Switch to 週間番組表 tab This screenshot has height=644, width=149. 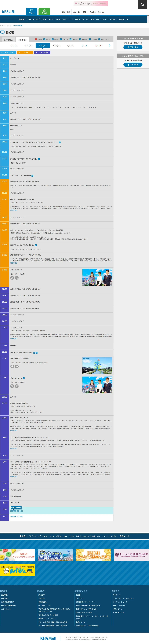click(x=8, y=40)
